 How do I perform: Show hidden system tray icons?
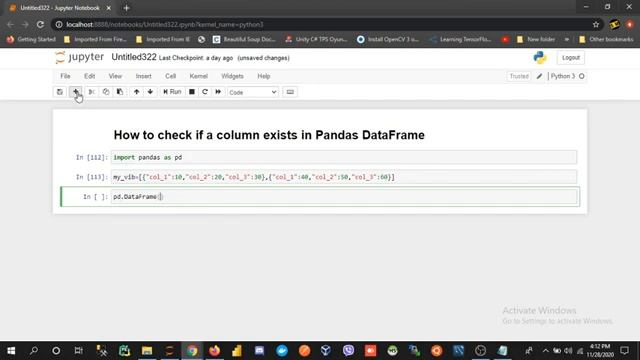tap(545, 351)
